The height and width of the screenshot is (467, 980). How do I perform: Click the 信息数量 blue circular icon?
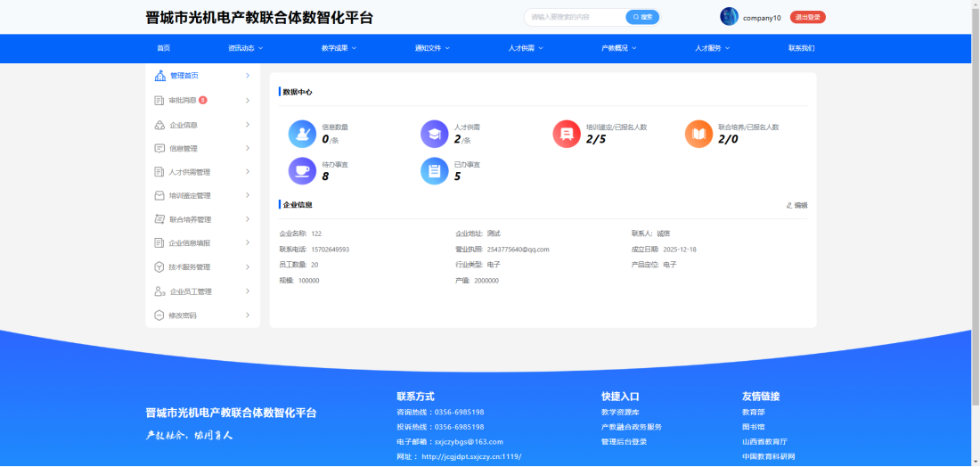(x=302, y=134)
